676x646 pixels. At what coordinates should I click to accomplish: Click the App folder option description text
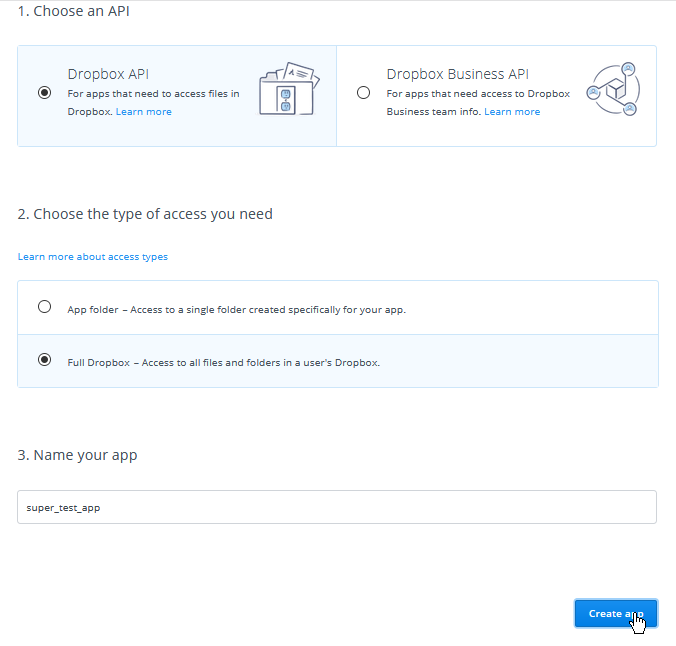pos(237,310)
